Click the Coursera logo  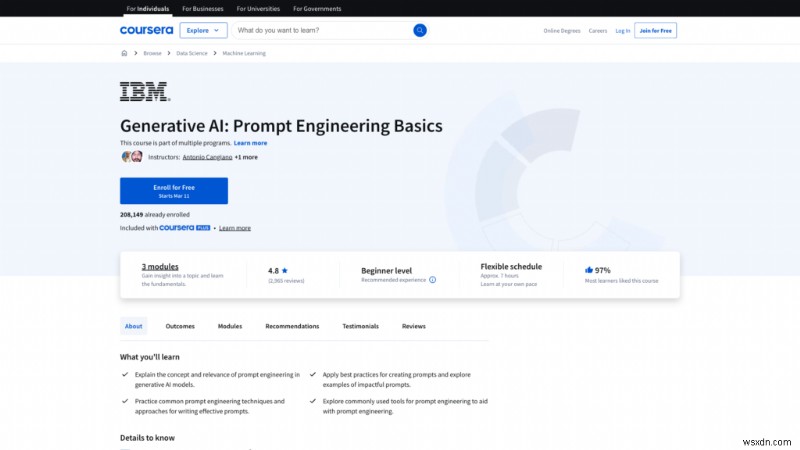[146, 30]
